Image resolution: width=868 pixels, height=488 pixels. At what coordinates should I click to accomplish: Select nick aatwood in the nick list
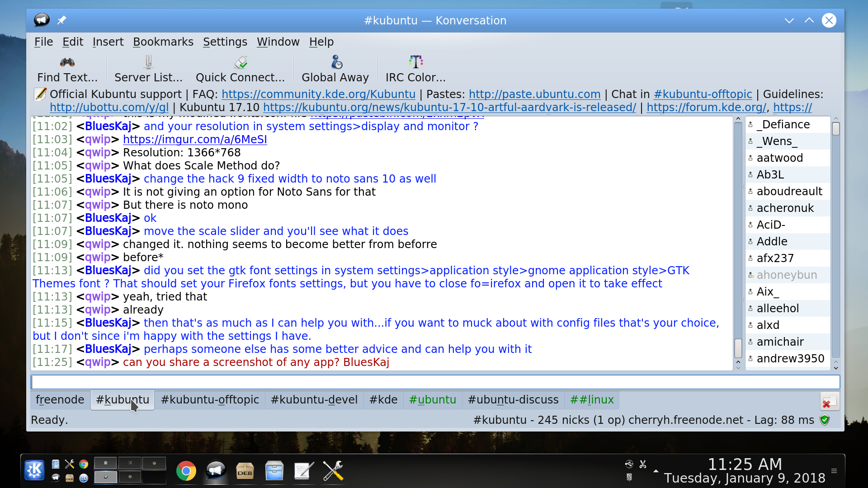point(787,158)
